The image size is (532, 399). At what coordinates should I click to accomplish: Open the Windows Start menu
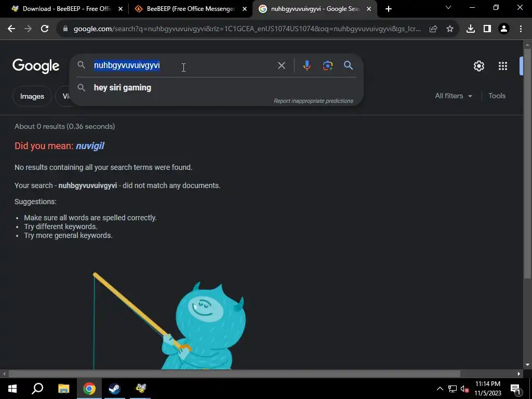click(12, 389)
